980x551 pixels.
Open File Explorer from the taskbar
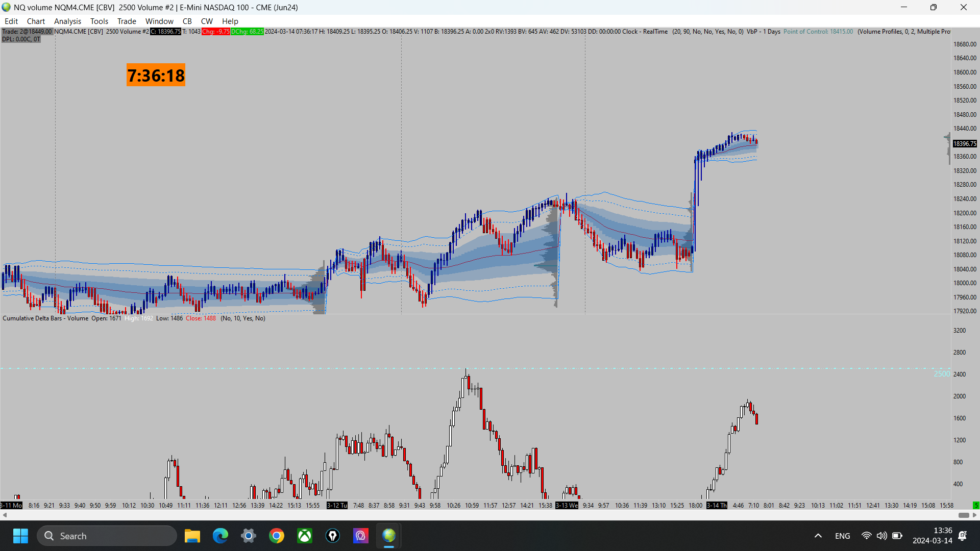192,536
